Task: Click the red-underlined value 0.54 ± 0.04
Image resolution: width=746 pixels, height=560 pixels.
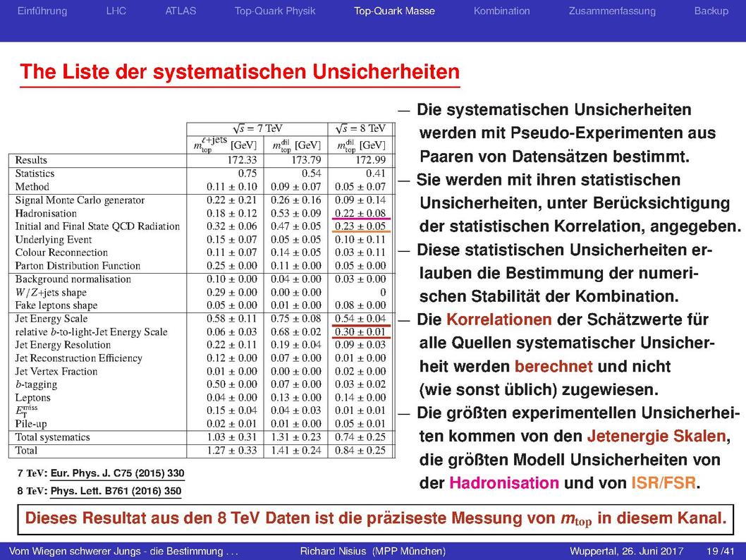Action: point(360,319)
